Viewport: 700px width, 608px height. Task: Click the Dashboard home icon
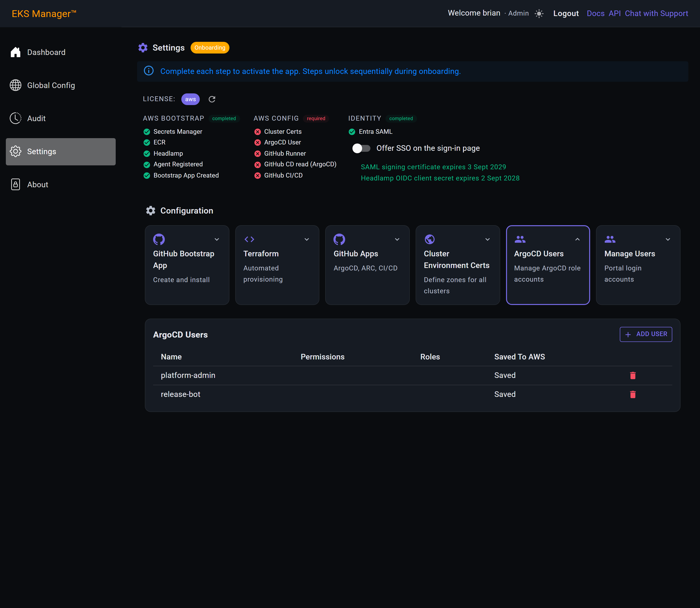click(x=16, y=52)
